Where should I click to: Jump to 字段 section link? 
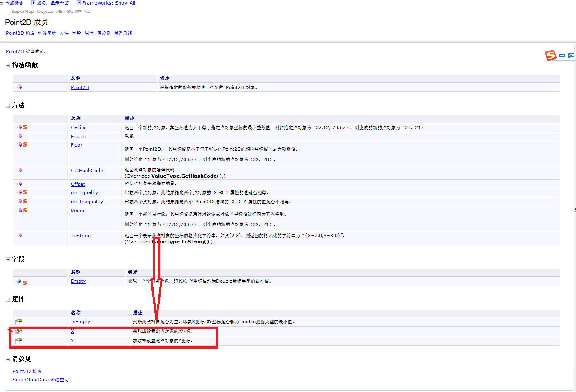coord(77,34)
